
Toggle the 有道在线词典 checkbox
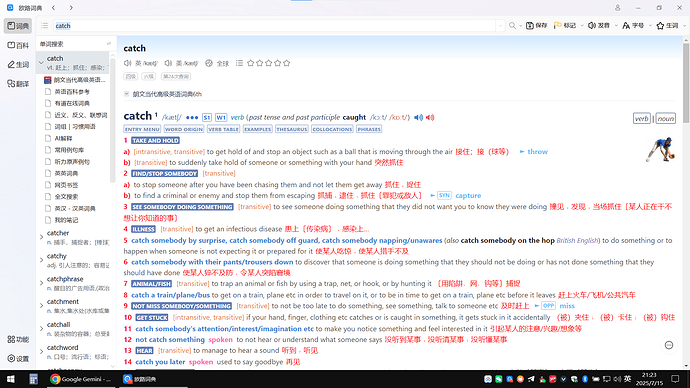[48, 103]
